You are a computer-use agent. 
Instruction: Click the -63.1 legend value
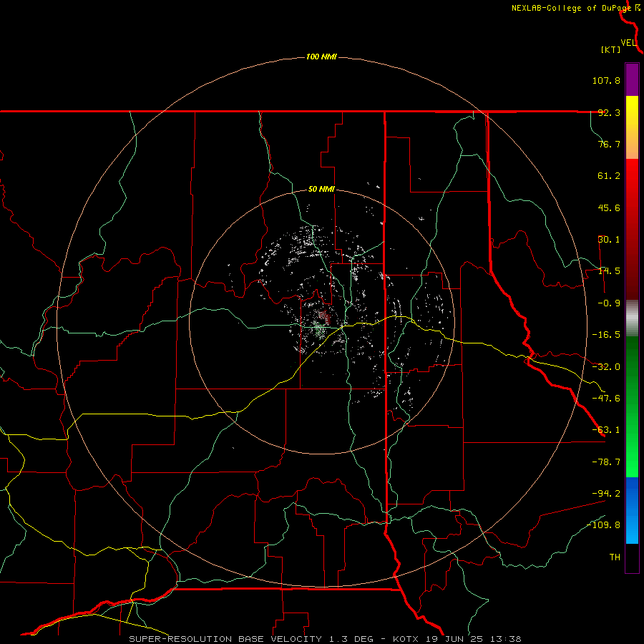click(606, 430)
